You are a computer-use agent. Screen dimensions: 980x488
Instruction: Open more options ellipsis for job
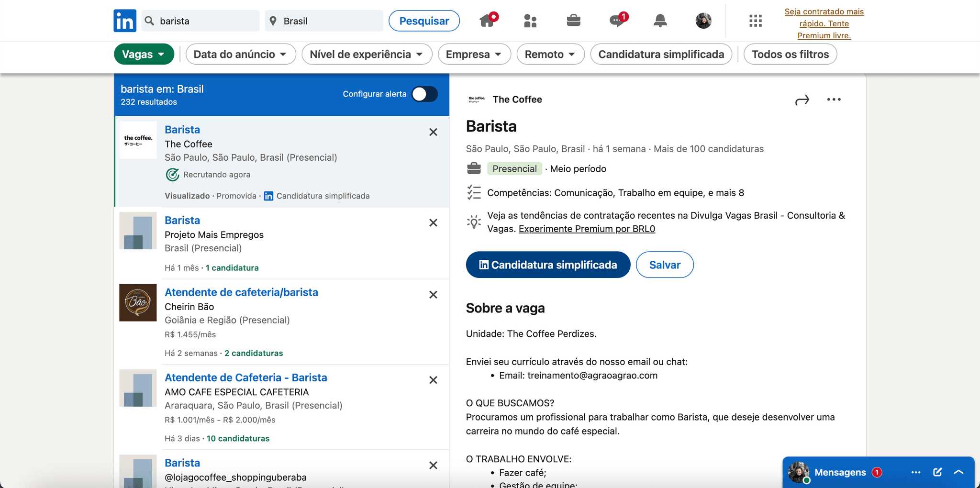pyautogui.click(x=834, y=100)
